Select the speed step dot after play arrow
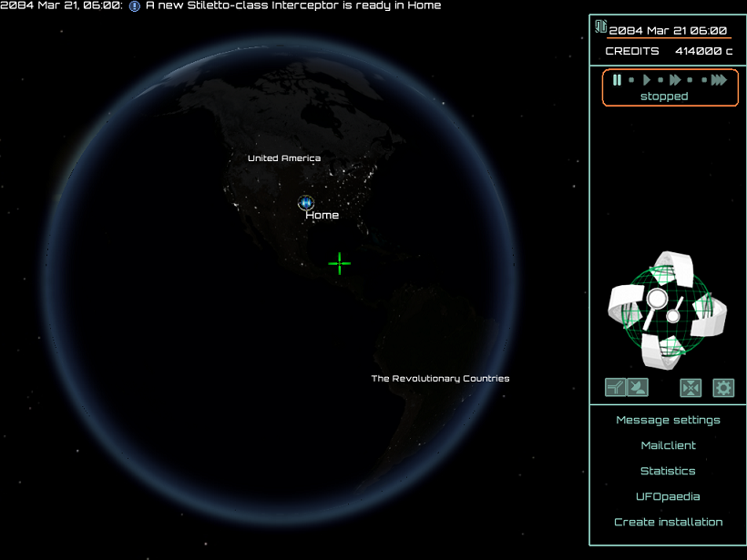The width and height of the screenshot is (747, 560). pyautogui.click(x=660, y=80)
